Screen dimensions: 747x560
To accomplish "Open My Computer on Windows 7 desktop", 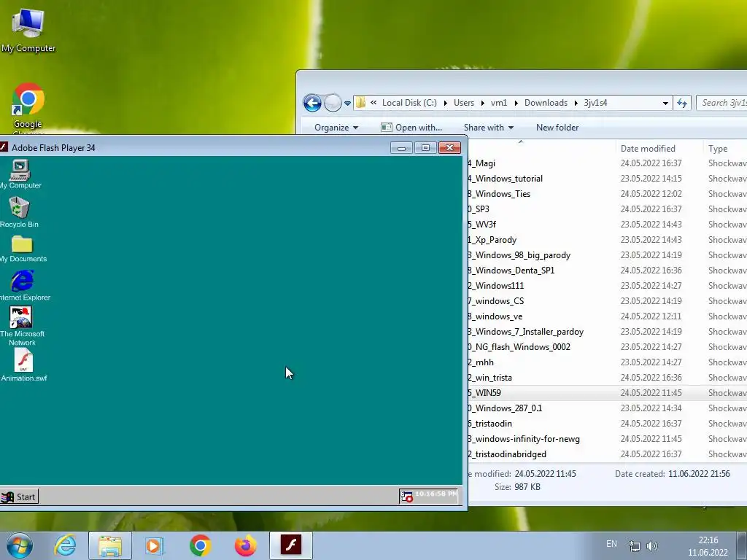I will 28,31.
